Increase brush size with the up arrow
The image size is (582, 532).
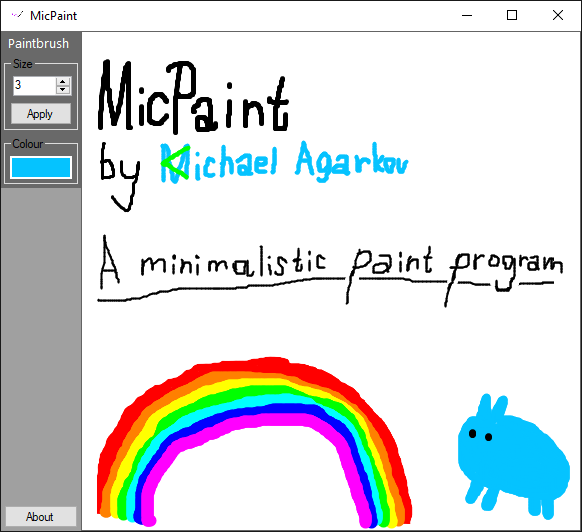click(63, 82)
